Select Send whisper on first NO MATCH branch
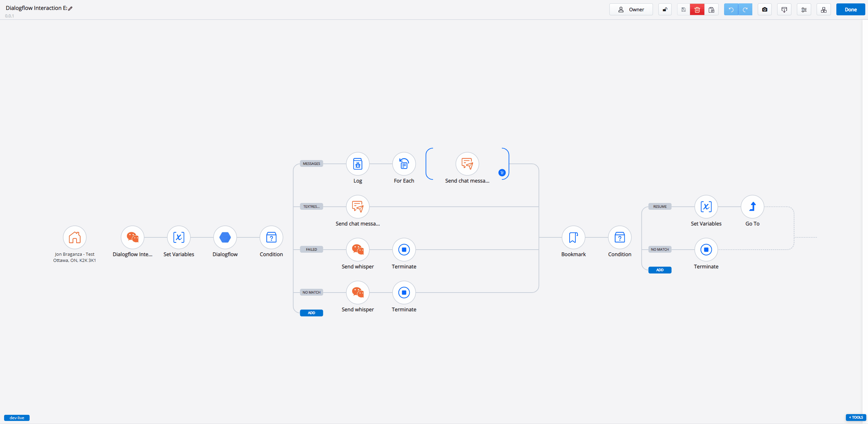The width and height of the screenshot is (868, 424). click(358, 293)
